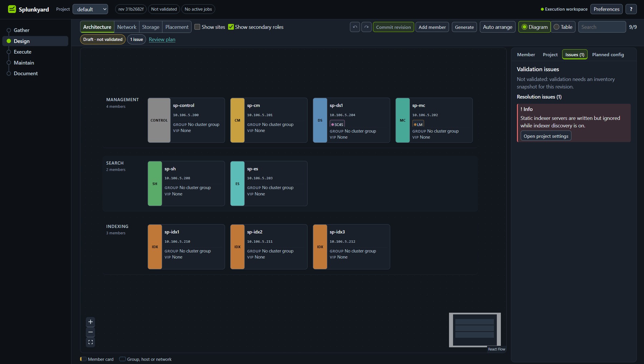
Task: Click Add member button
Action: tap(432, 27)
